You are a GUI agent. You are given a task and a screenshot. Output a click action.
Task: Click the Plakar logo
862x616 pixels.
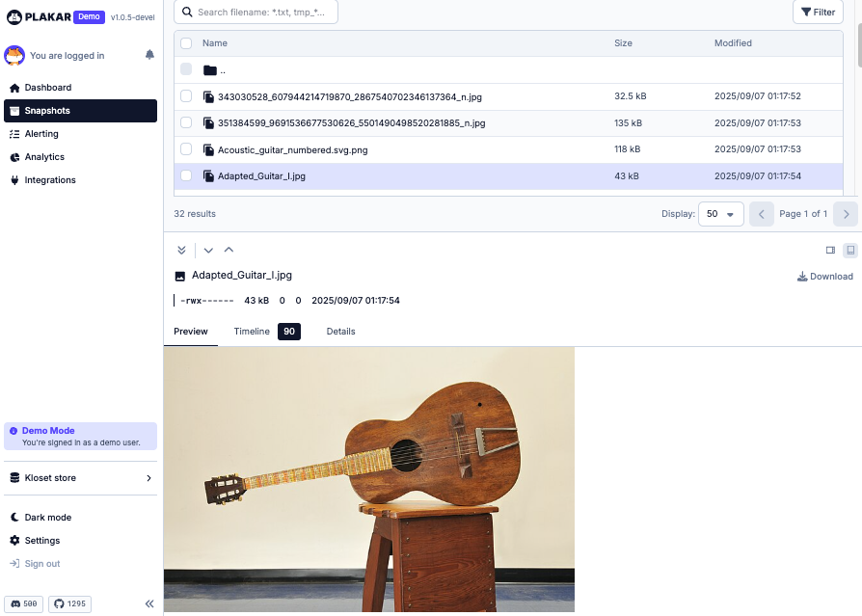(x=43, y=16)
